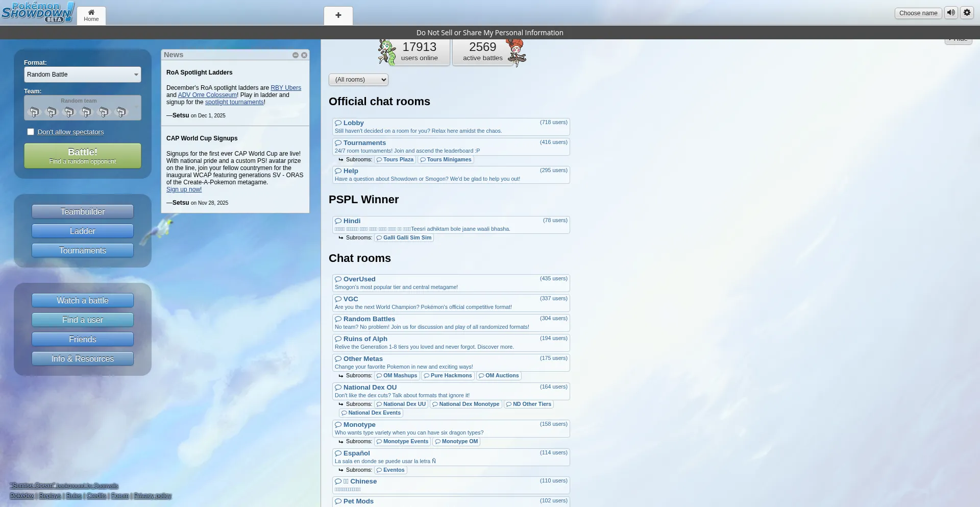Open the Random team selector
This screenshot has width=980, height=507.
pos(82,108)
